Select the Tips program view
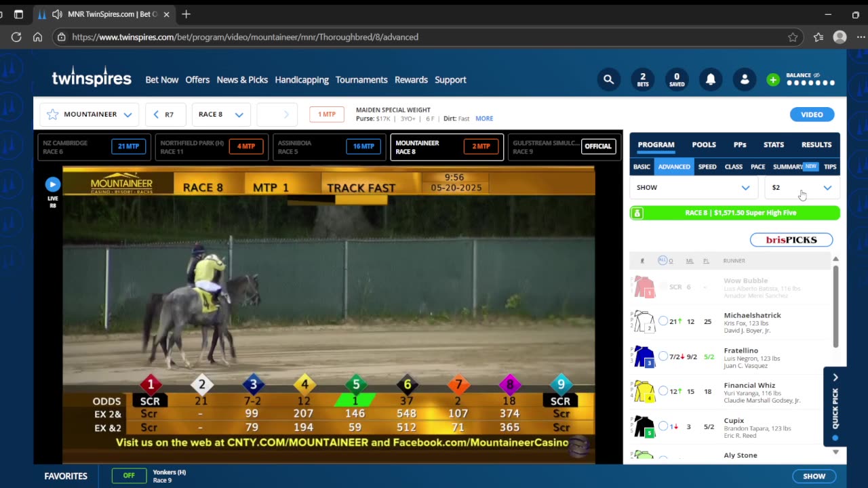Screen dimensions: 868x488 pyautogui.click(x=830, y=167)
